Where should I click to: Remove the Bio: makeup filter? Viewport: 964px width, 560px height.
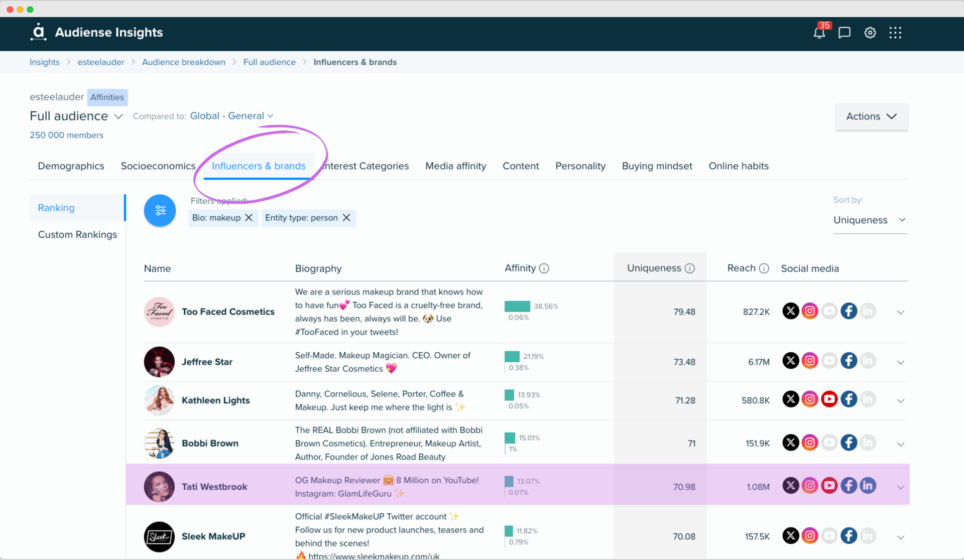(248, 217)
